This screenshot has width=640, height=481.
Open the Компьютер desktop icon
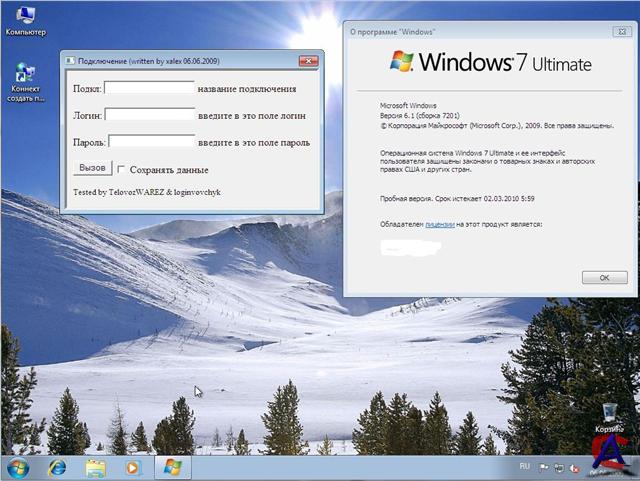click(25, 17)
